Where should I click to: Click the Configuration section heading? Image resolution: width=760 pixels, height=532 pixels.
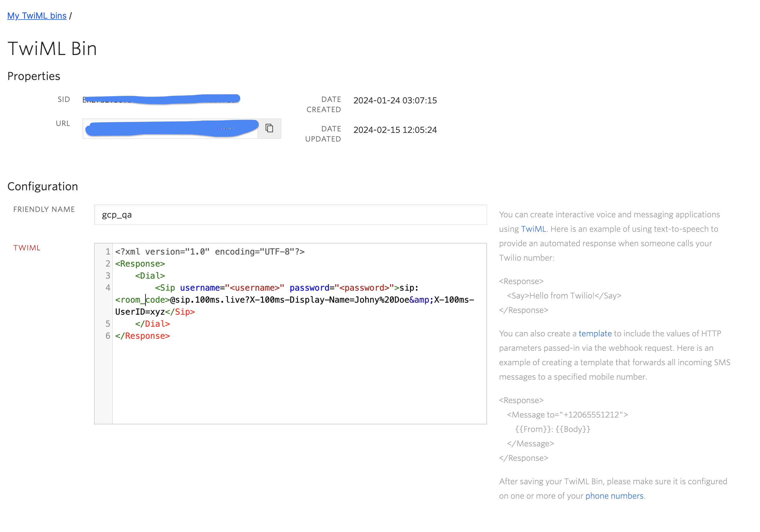click(x=43, y=186)
